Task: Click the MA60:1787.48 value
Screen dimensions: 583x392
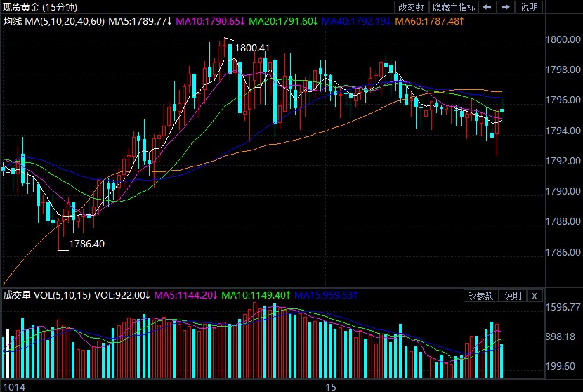Action: coord(429,21)
